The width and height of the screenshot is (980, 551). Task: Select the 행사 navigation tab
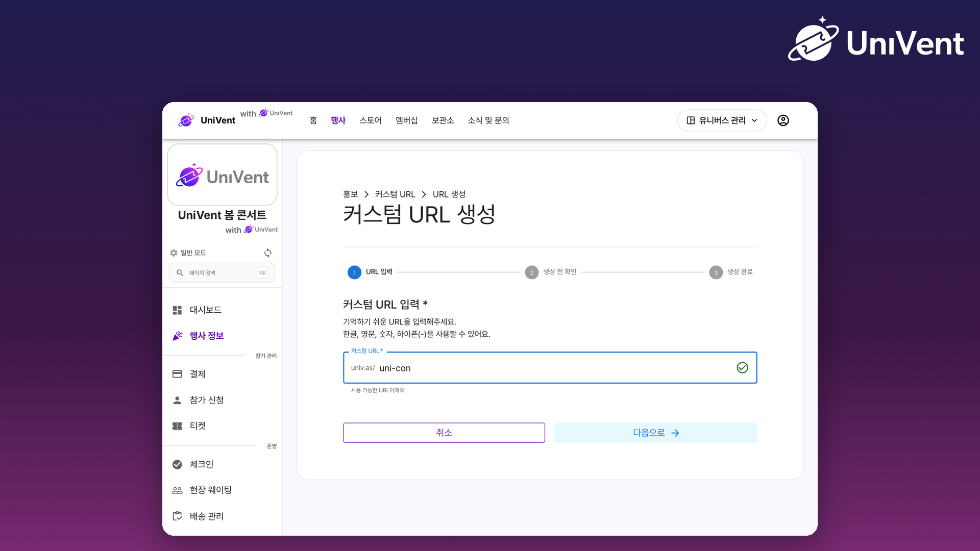338,120
